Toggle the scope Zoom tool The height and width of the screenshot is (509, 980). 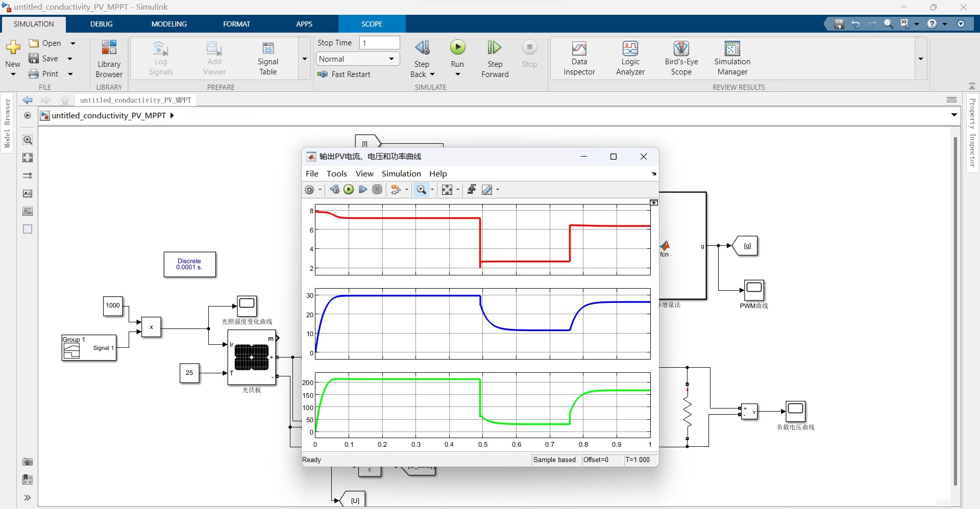(421, 190)
